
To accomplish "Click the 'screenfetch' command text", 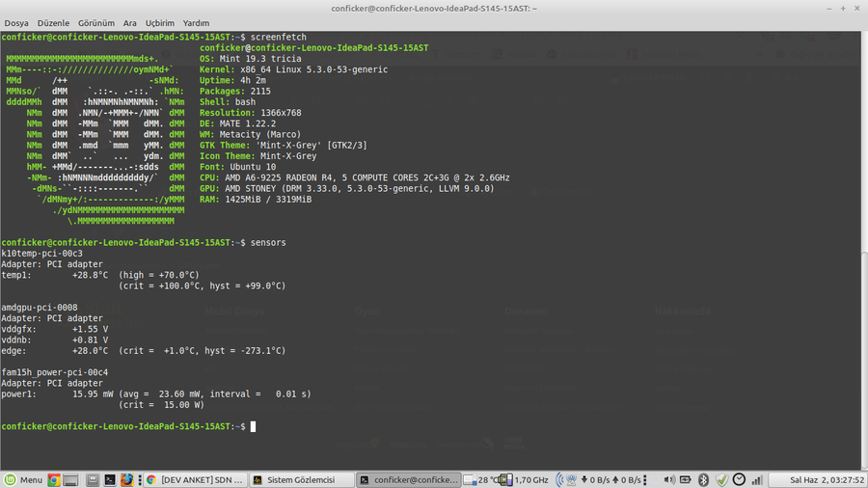I will 278,37.
